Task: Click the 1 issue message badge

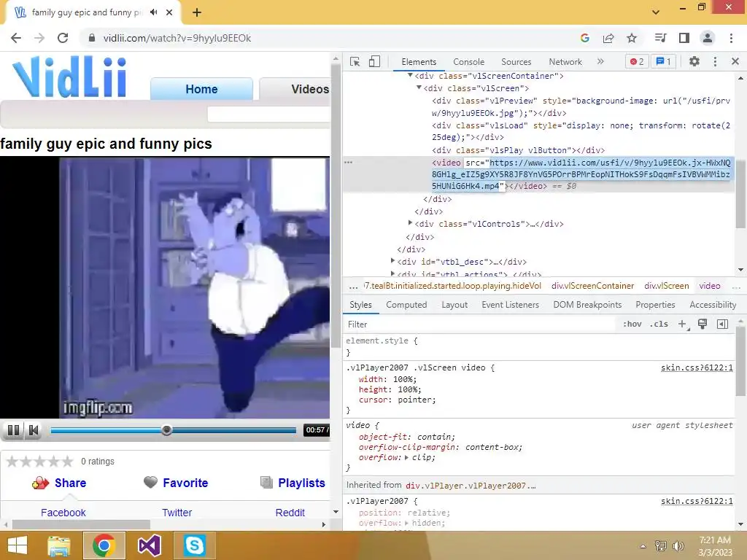Action: (664, 61)
